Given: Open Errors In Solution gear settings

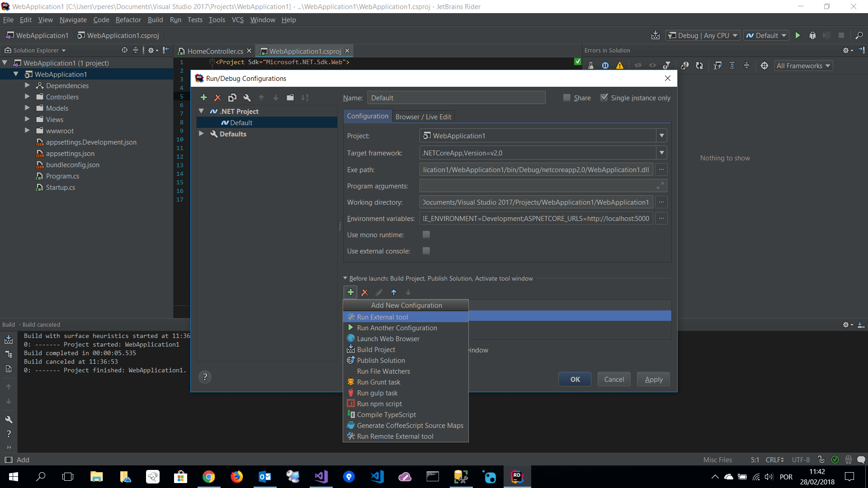Looking at the screenshot, I should pyautogui.click(x=848, y=50).
